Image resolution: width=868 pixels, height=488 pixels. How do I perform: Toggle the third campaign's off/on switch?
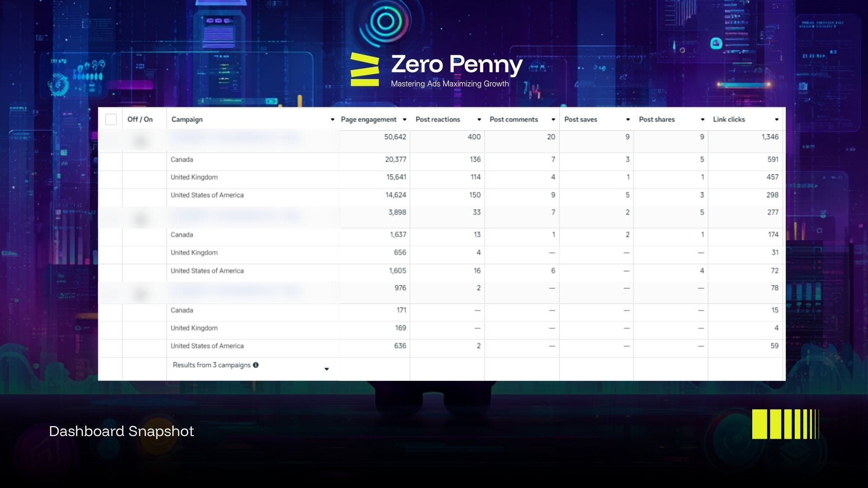[x=140, y=295]
